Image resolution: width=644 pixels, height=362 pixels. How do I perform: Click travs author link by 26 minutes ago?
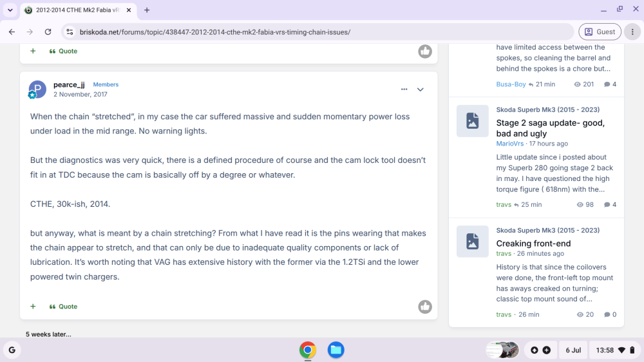[504, 254]
